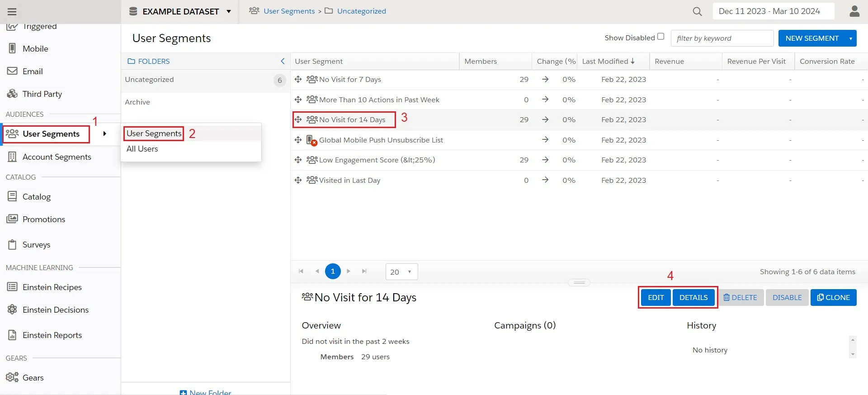868x395 pixels.
Task: Click the Einstein Decisions icon in sidebar
Action: (x=12, y=309)
